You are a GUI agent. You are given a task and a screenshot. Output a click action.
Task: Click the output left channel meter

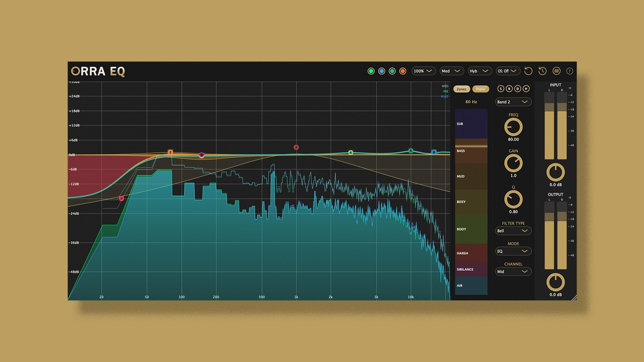click(549, 235)
